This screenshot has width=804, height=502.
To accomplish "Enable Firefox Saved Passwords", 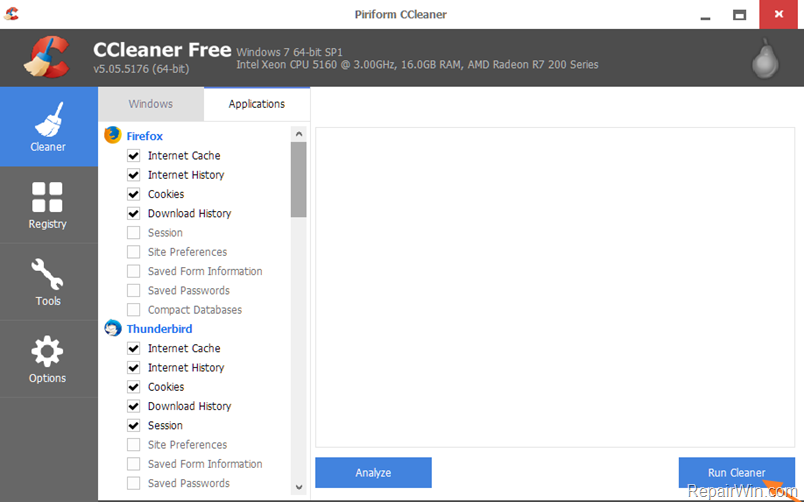I will point(133,290).
